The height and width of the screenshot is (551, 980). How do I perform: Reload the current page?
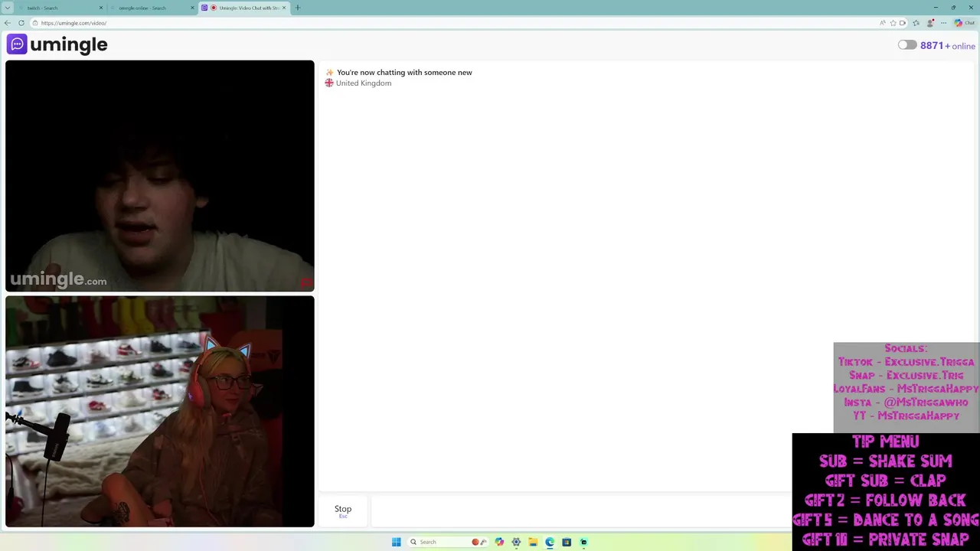[21, 23]
